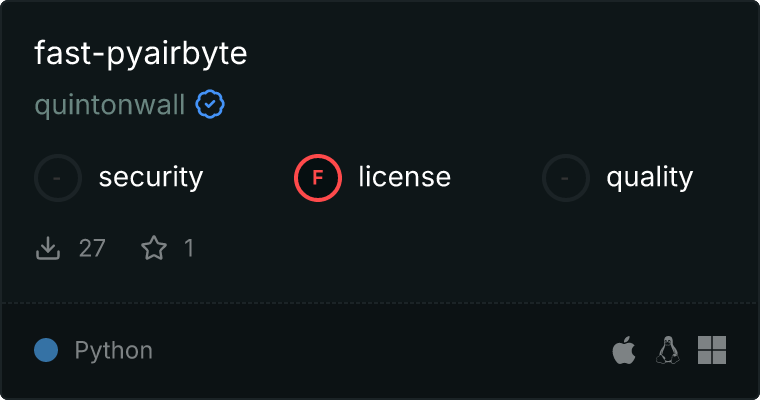Click the Apple platform icon
The image size is (760, 400).
624,350
